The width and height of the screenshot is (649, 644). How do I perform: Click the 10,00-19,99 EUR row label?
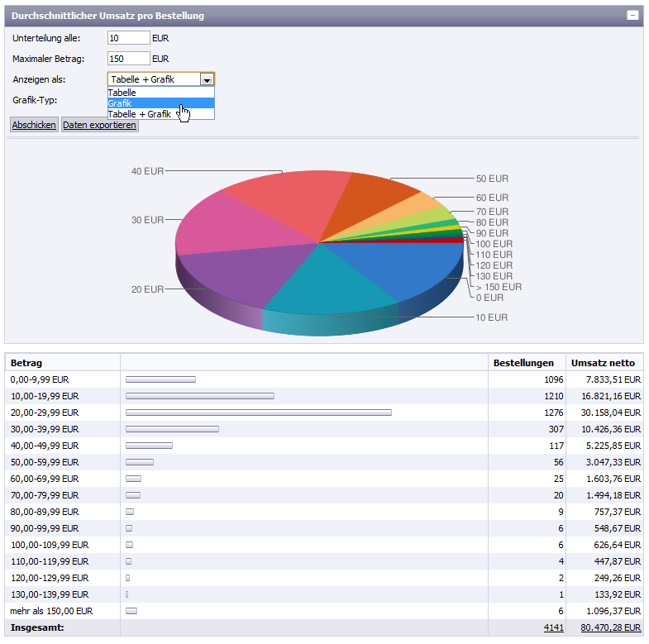coord(45,396)
